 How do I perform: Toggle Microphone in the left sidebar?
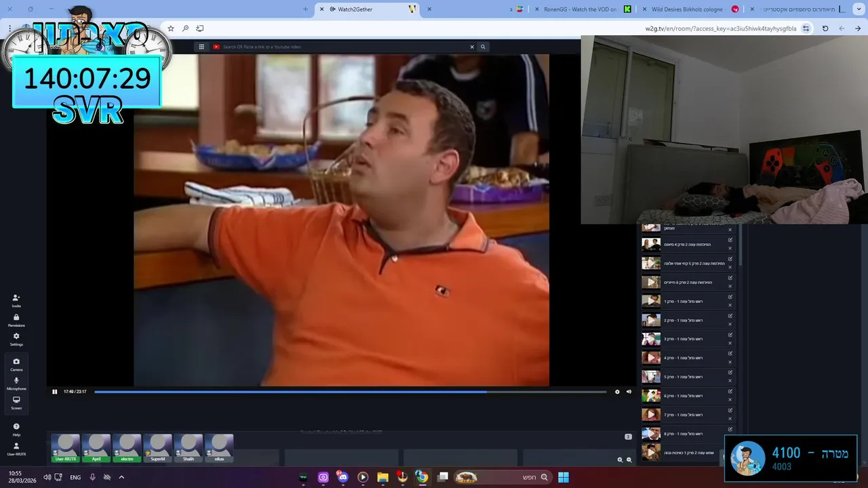click(16, 383)
